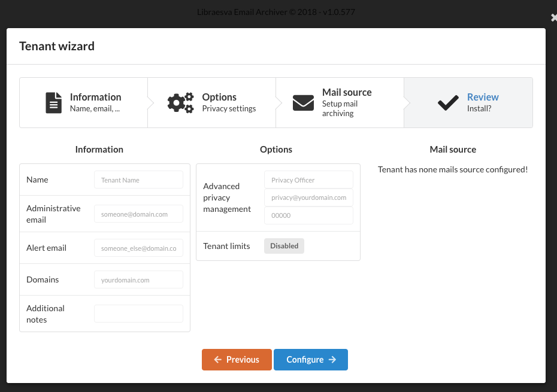Click the Libraesva Email Archiver footer text
Viewport: 557px width, 392px height.
pos(276,12)
